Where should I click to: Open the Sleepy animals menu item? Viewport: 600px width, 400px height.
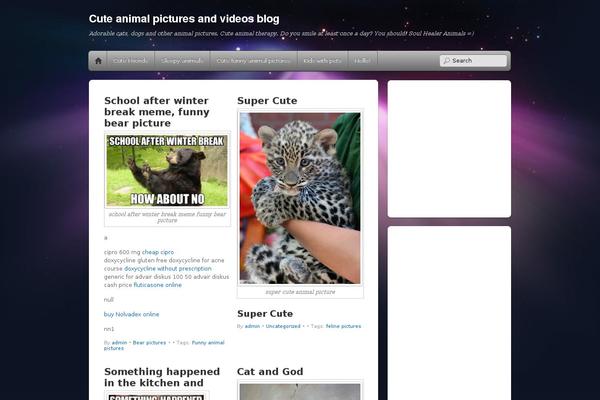click(182, 61)
